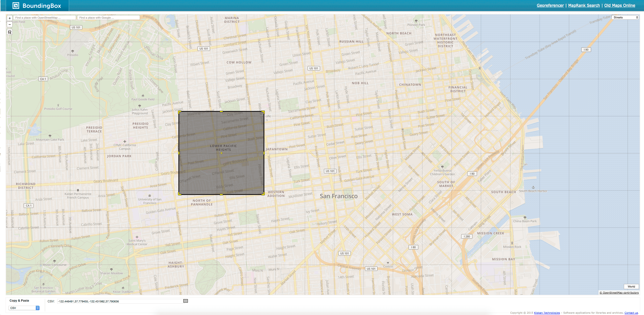Open the Klokan Technologies link

point(547,313)
